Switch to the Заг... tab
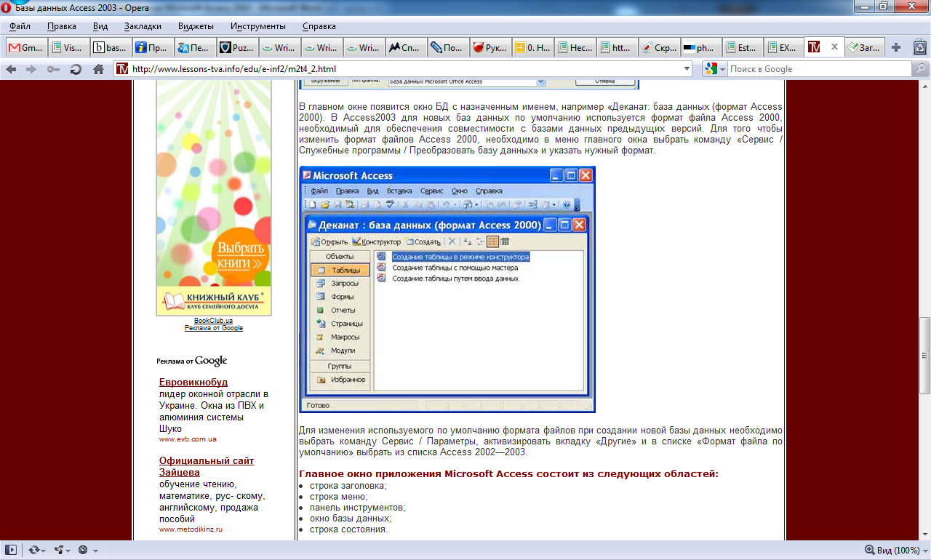 click(x=865, y=48)
